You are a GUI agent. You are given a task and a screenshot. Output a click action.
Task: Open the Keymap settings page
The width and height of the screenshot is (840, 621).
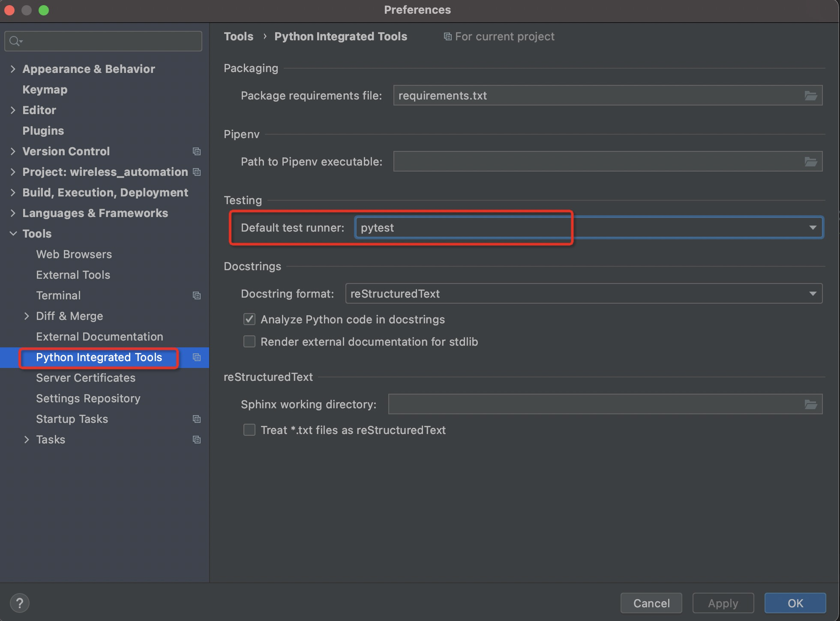(x=45, y=90)
